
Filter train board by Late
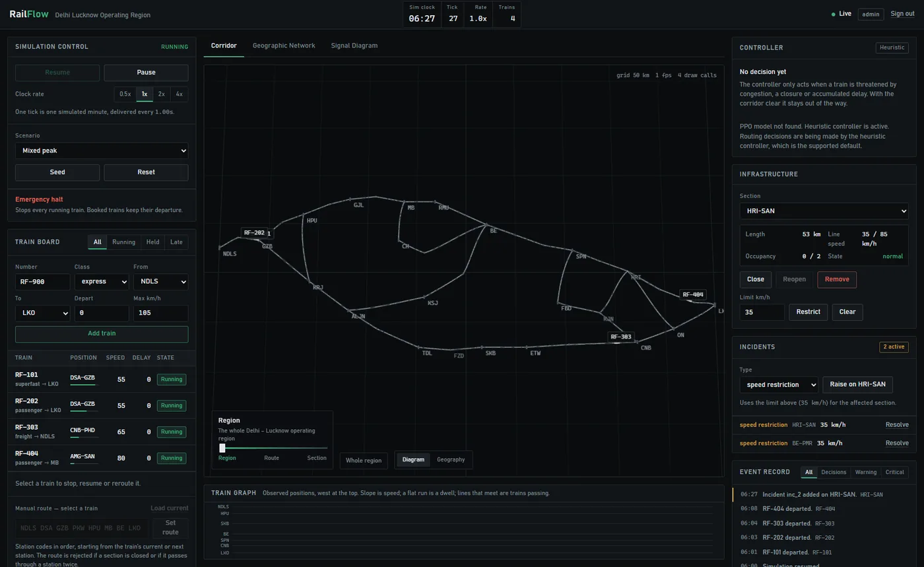176,242
